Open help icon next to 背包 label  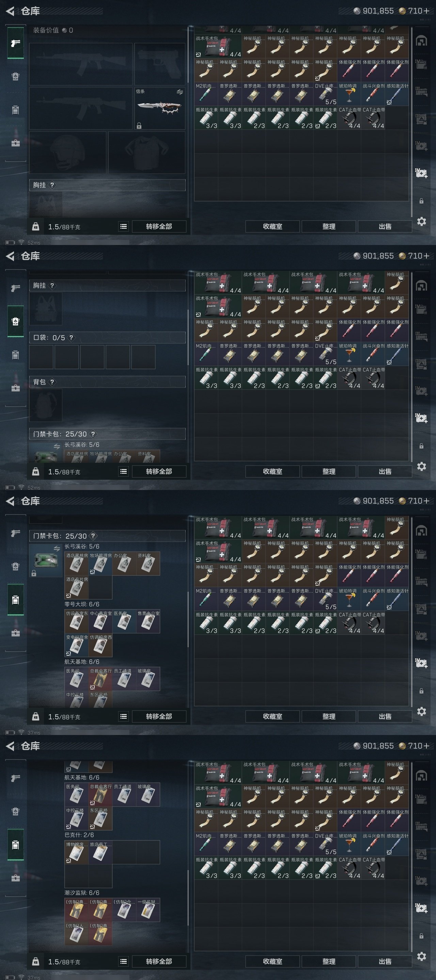tap(52, 382)
